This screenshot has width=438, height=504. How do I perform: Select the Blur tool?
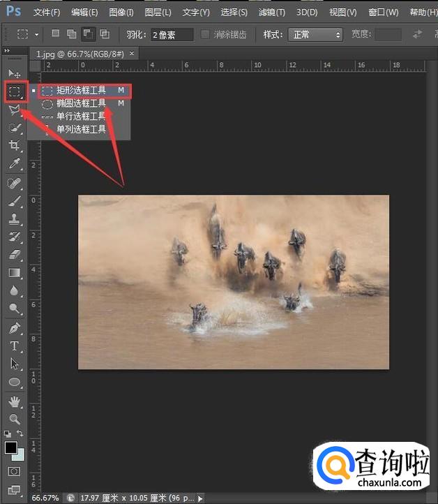[15, 291]
